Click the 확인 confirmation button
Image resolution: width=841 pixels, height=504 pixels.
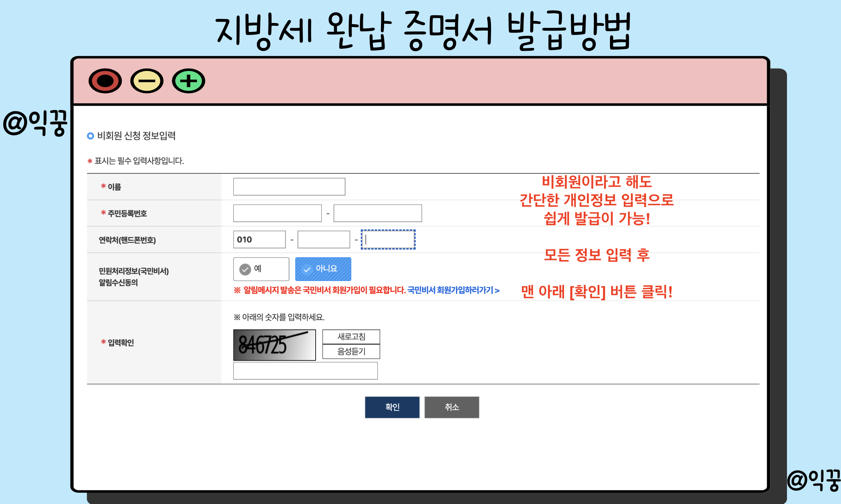[x=392, y=407]
